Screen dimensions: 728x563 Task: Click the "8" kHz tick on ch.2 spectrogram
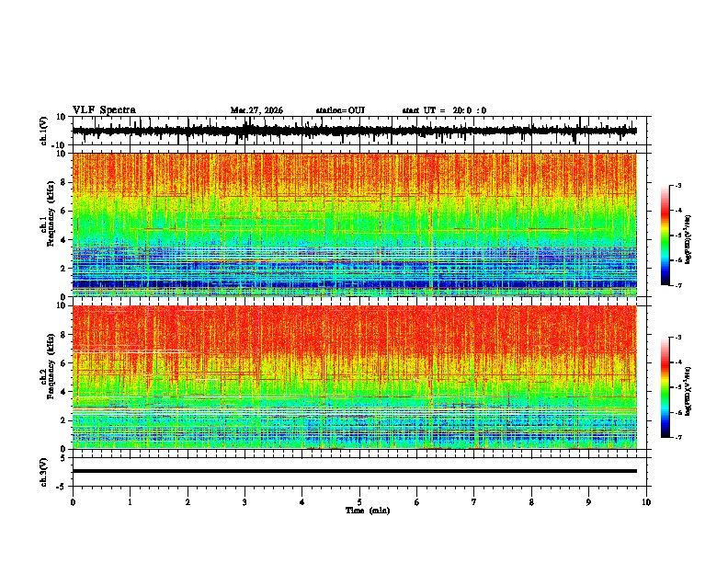click(x=64, y=335)
